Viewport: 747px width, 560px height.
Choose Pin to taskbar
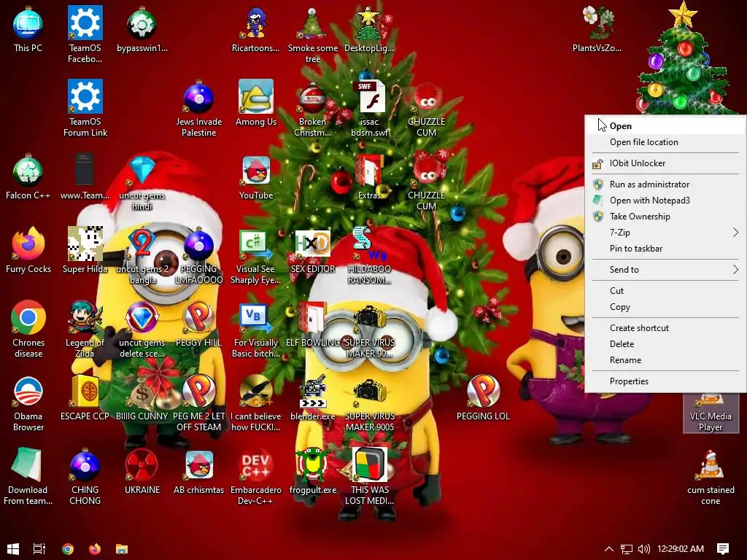click(x=665, y=249)
